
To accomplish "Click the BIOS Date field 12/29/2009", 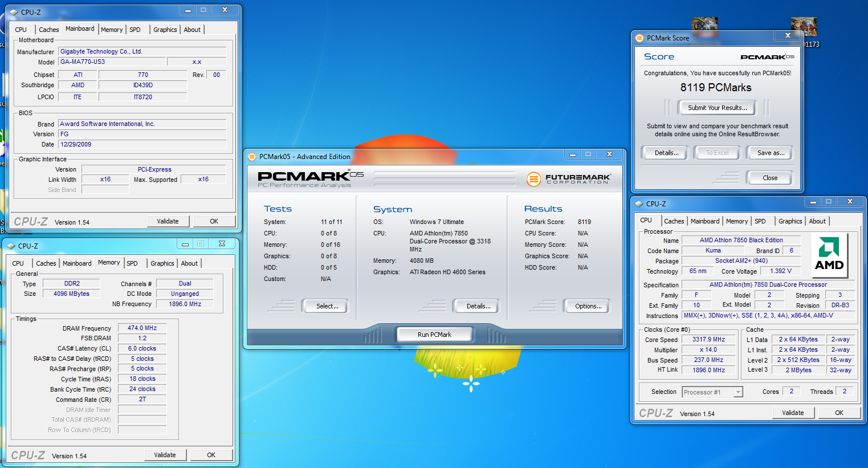I will [x=142, y=145].
